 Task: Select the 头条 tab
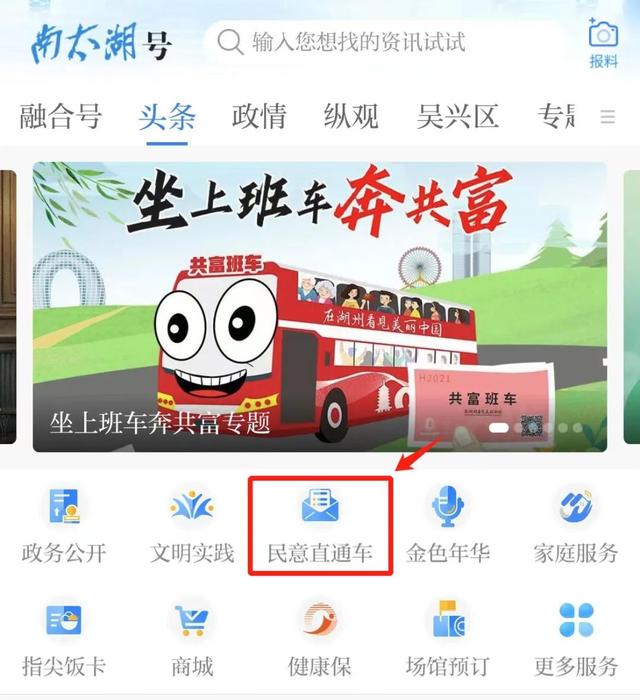pos(167,116)
